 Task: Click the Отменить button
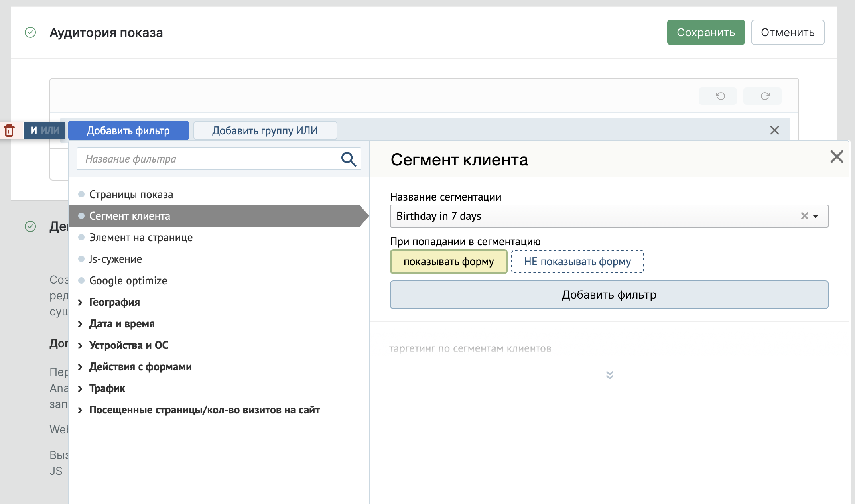click(788, 32)
